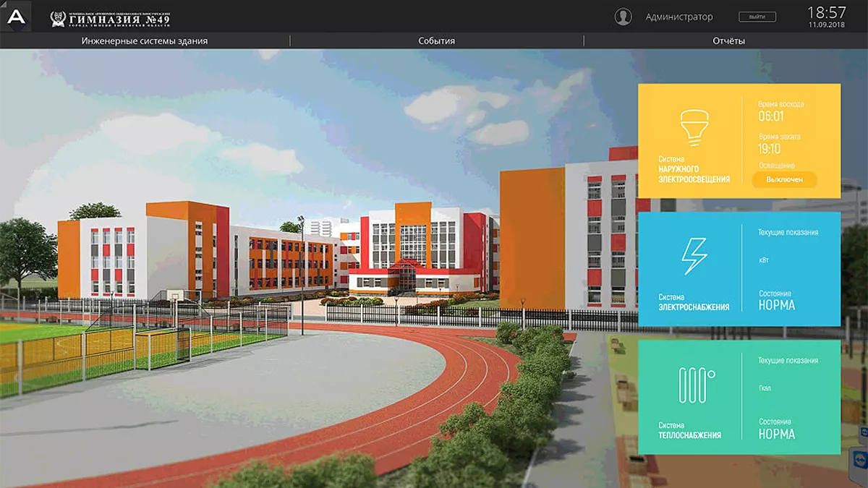Click the white A application logo
Image resolution: width=868 pixels, height=488 pixels.
pos(16,17)
